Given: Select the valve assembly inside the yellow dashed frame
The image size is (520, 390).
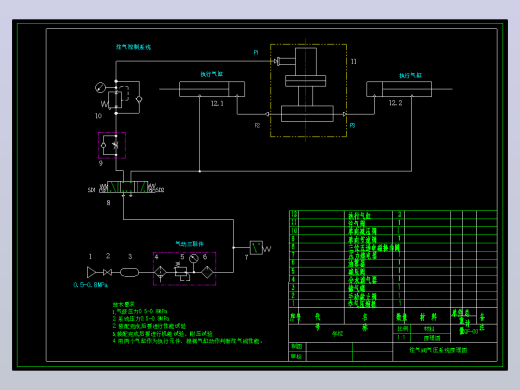Looking at the screenshot, I should coord(305,85).
